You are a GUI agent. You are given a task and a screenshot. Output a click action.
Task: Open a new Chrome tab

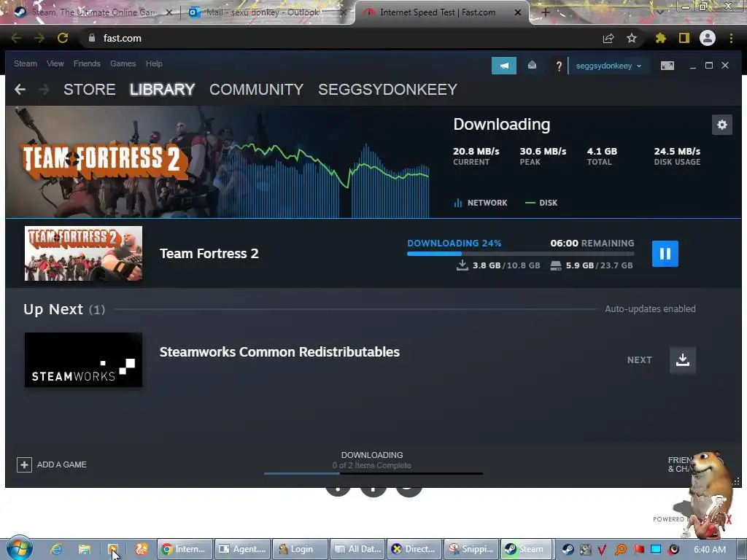click(546, 12)
